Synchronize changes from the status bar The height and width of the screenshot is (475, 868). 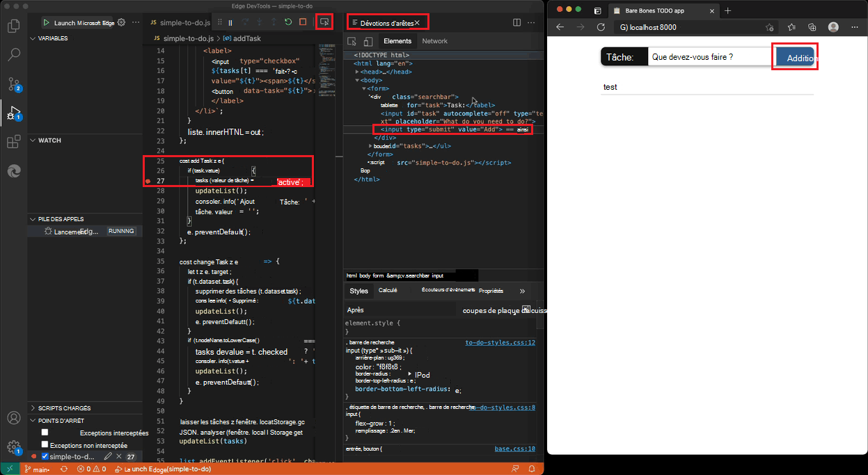pos(64,469)
